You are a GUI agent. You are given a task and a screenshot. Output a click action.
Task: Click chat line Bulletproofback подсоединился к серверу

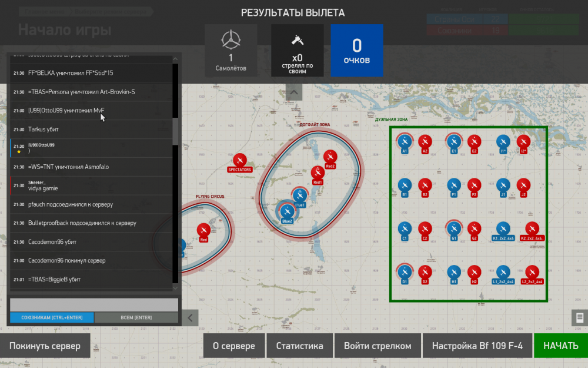(91, 223)
